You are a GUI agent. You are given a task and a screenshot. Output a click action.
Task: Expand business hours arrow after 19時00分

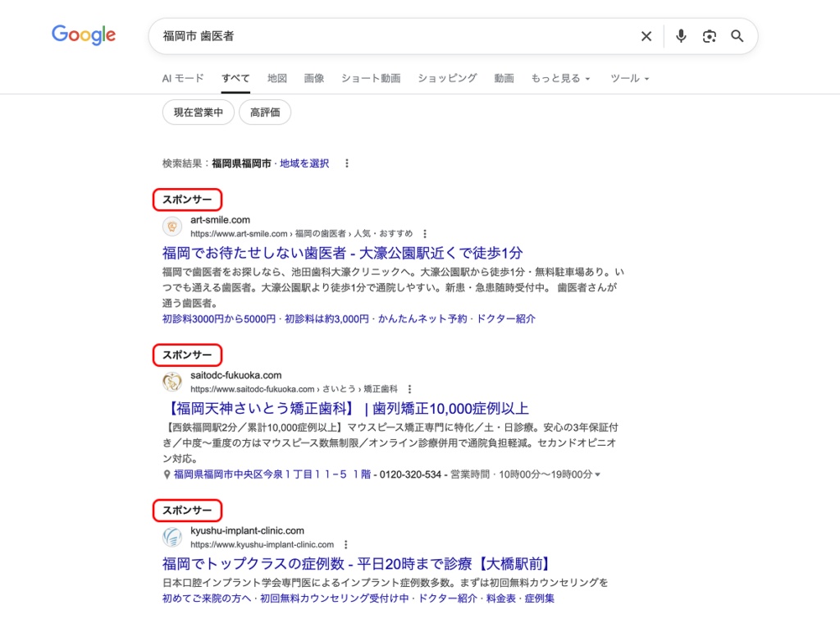(598, 474)
